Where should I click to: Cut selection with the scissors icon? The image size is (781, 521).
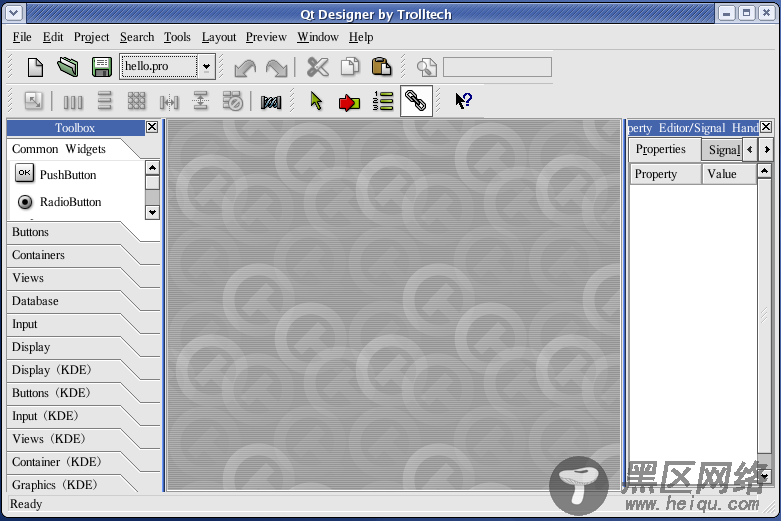(318, 67)
